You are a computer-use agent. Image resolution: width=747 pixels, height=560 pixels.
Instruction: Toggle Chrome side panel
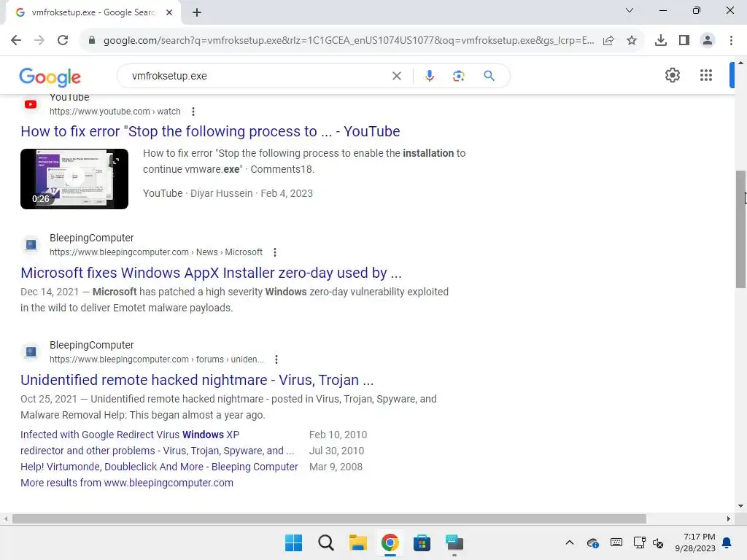(684, 41)
